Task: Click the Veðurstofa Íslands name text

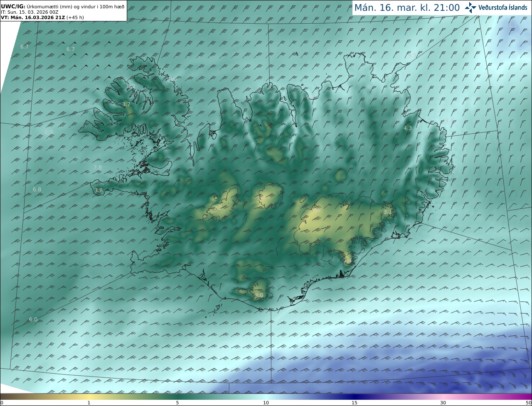Action: pos(503,7)
